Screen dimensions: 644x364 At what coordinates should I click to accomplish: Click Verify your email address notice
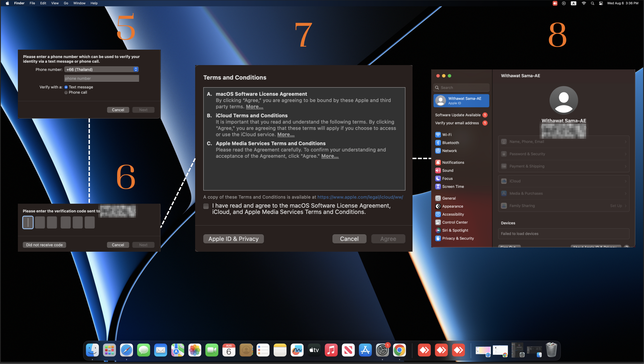click(x=462, y=123)
